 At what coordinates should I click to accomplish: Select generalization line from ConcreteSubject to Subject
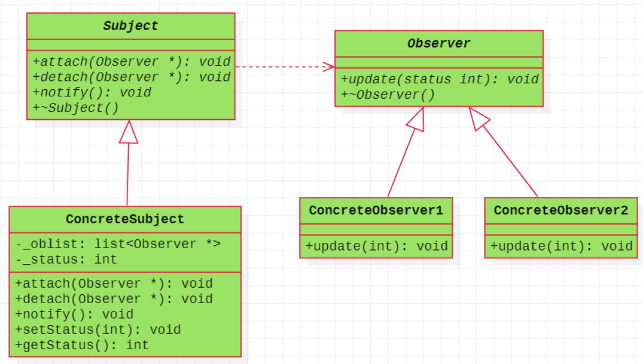(128, 163)
